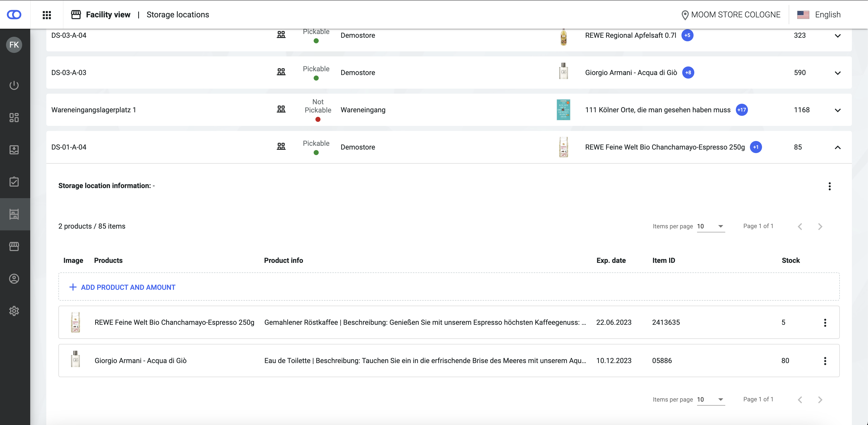This screenshot has height=425, width=868.
Task: Expand the DS-03-A-03 location row
Action: click(x=837, y=73)
